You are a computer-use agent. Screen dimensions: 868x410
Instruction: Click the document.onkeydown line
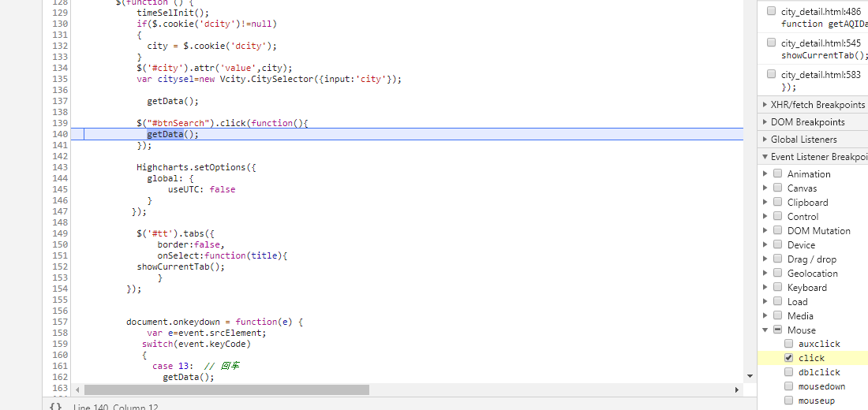[x=215, y=322]
